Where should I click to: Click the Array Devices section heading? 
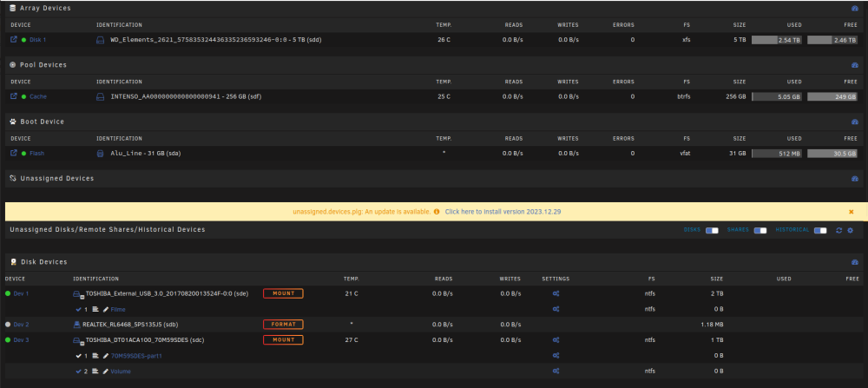45,9
